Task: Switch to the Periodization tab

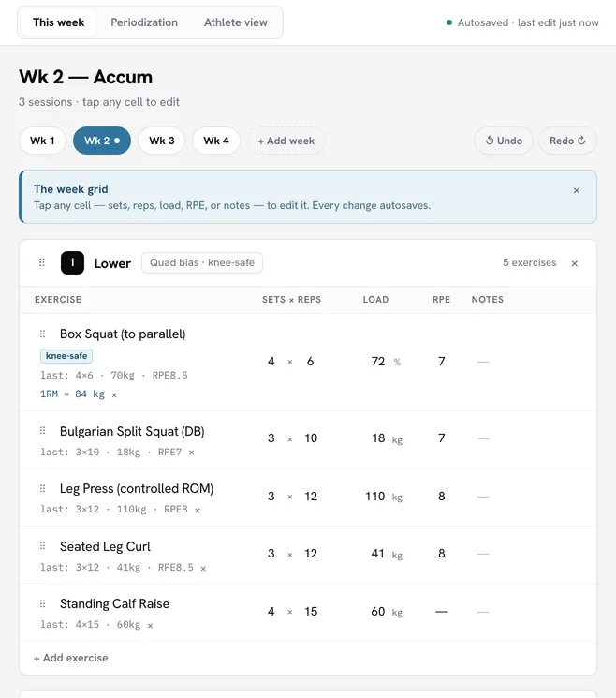Action: coord(144,22)
